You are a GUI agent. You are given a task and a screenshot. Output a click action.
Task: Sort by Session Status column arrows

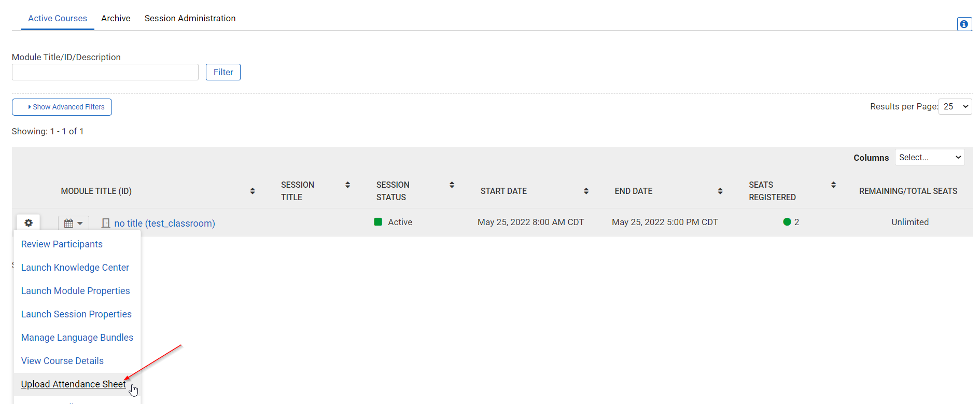click(452, 185)
